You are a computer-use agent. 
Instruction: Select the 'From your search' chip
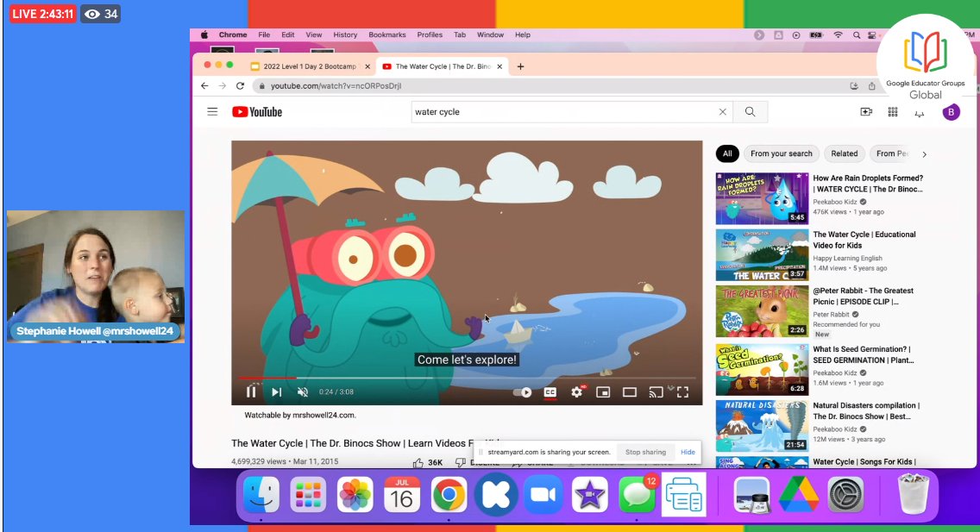(782, 153)
